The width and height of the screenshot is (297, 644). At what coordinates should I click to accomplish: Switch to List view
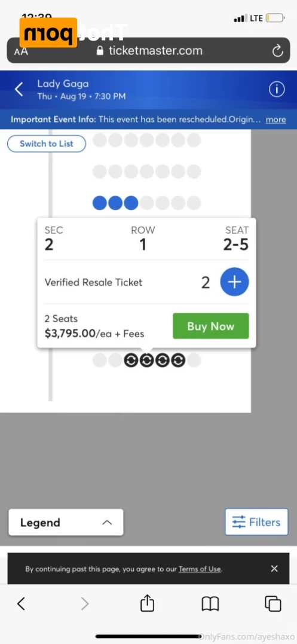tap(47, 144)
